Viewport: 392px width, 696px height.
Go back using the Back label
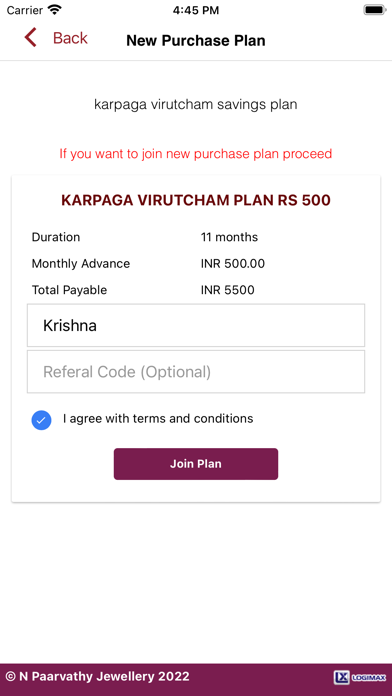coord(70,38)
